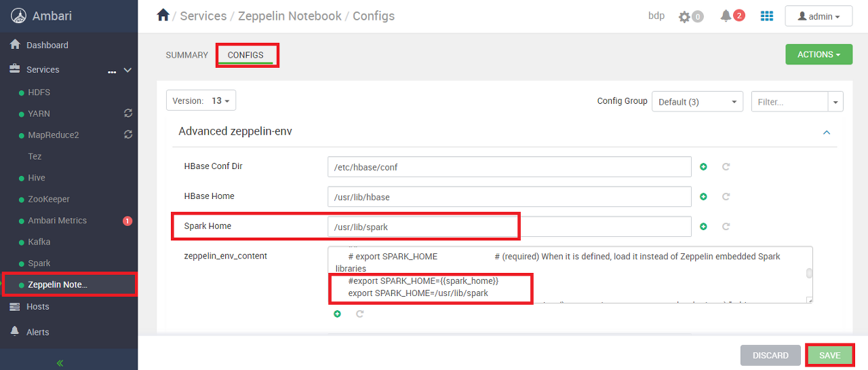Click SAVE button
868x370 pixels.
tap(829, 355)
